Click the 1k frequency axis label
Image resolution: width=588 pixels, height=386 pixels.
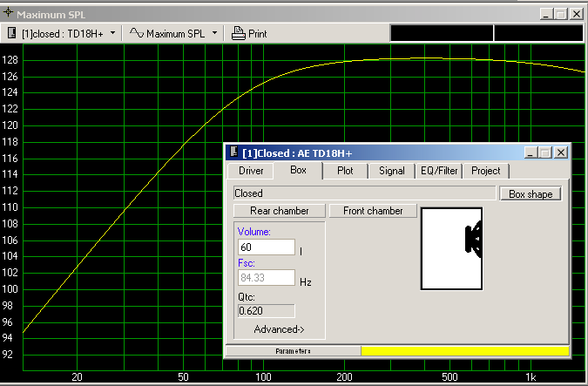click(x=531, y=377)
